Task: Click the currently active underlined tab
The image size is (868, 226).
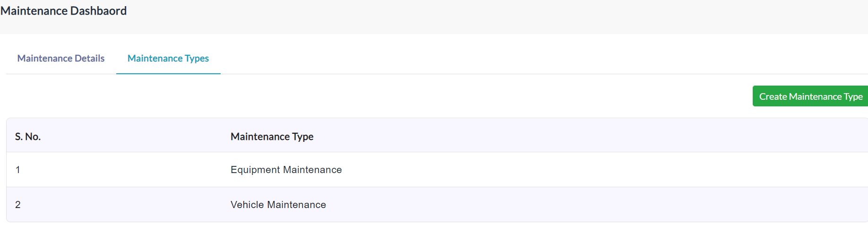Action: click(x=168, y=58)
